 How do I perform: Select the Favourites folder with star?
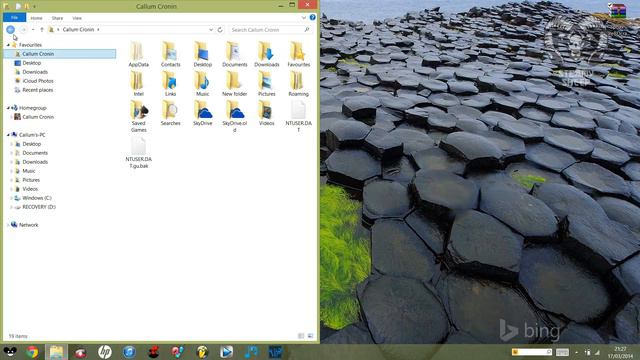[x=298, y=54]
